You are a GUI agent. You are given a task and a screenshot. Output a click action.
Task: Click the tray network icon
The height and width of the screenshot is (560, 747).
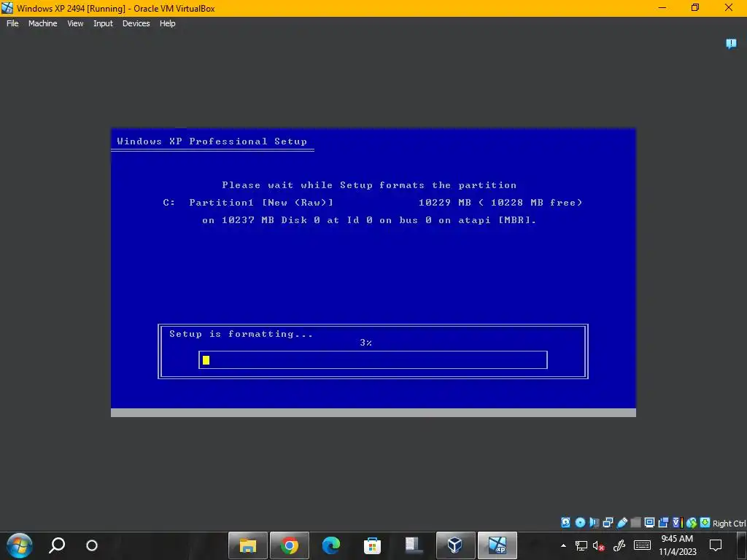point(581,545)
